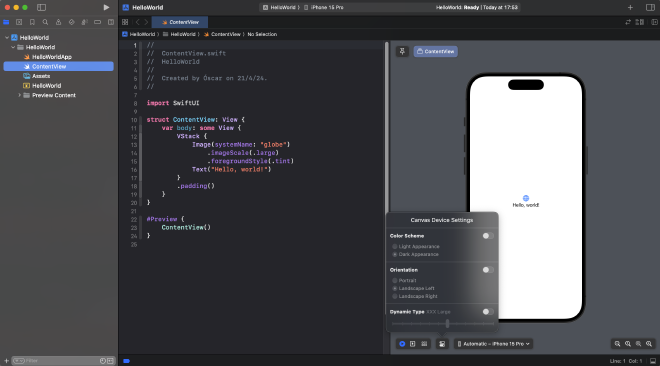
Task: Open the Source Control navigator
Action: coord(19,22)
